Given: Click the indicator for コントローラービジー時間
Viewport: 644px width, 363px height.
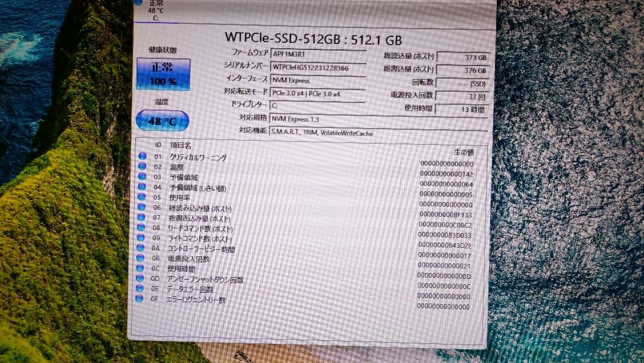Looking at the screenshot, I should pyautogui.click(x=141, y=248).
